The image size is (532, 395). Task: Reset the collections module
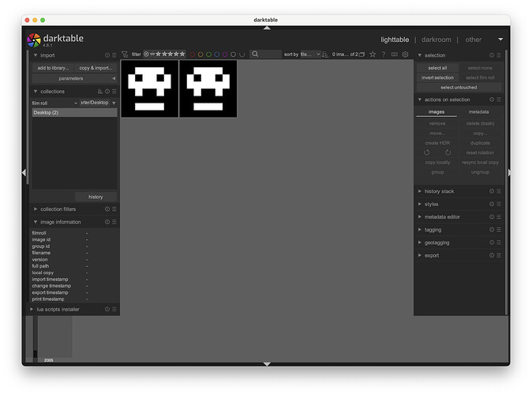coord(107,92)
